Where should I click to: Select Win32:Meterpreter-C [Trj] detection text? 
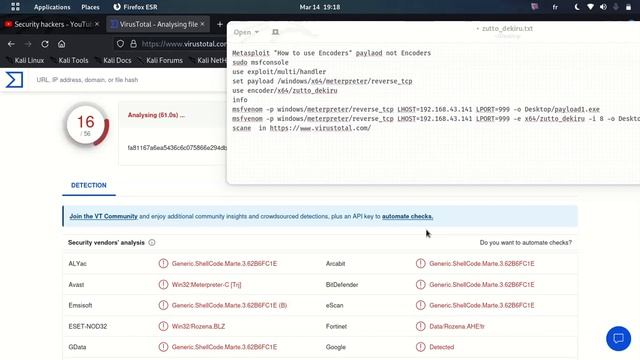pyautogui.click(x=207, y=284)
